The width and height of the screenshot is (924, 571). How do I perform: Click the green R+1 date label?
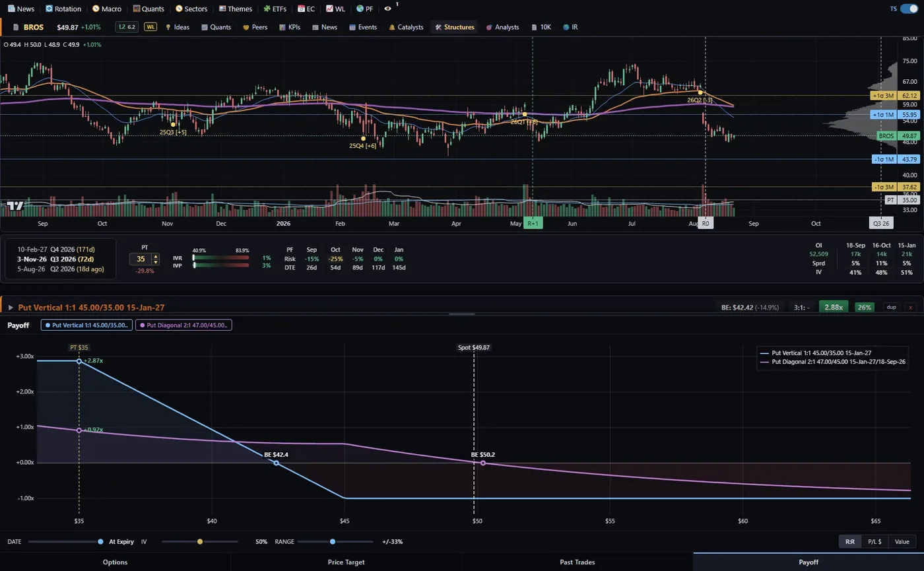click(533, 223)
